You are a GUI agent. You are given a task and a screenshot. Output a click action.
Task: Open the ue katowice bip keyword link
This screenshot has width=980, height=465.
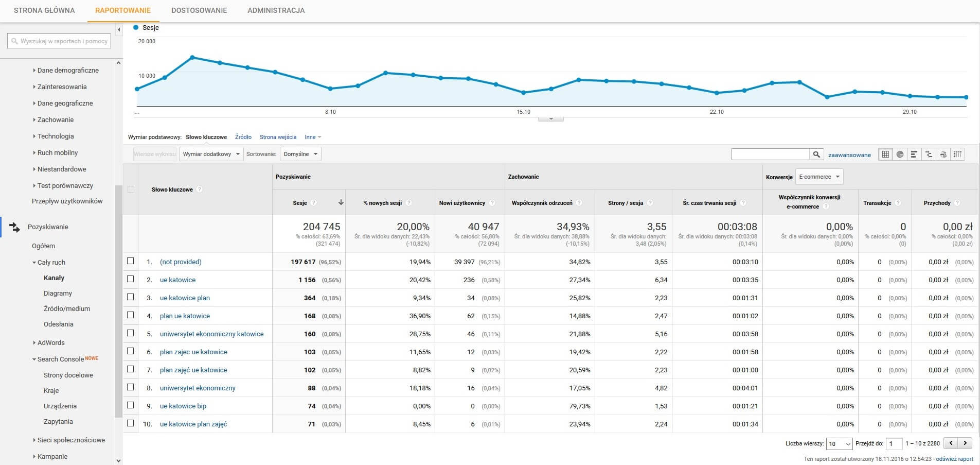[x=183, y=406]
